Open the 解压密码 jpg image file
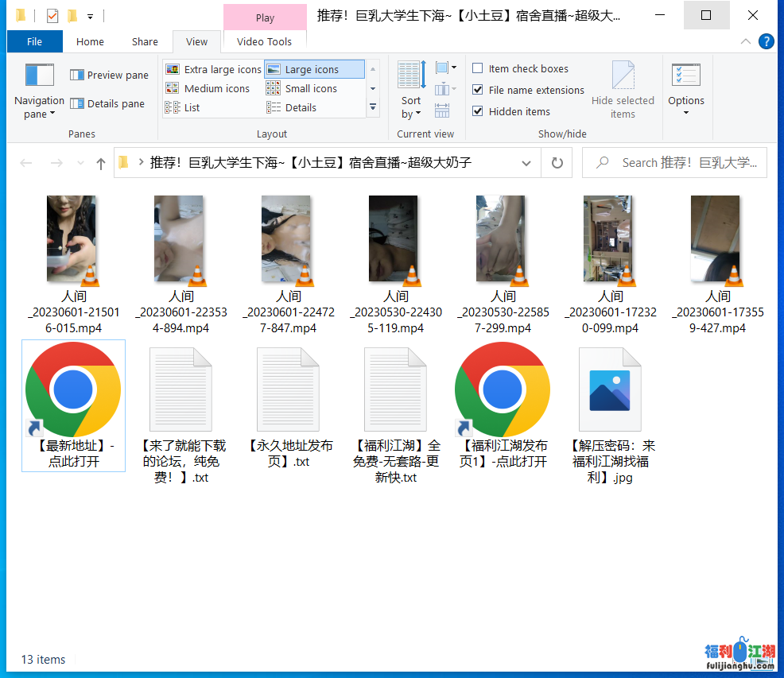Viewport: 784px width, 678px height. pyautogui.click(x=610, y=389)
